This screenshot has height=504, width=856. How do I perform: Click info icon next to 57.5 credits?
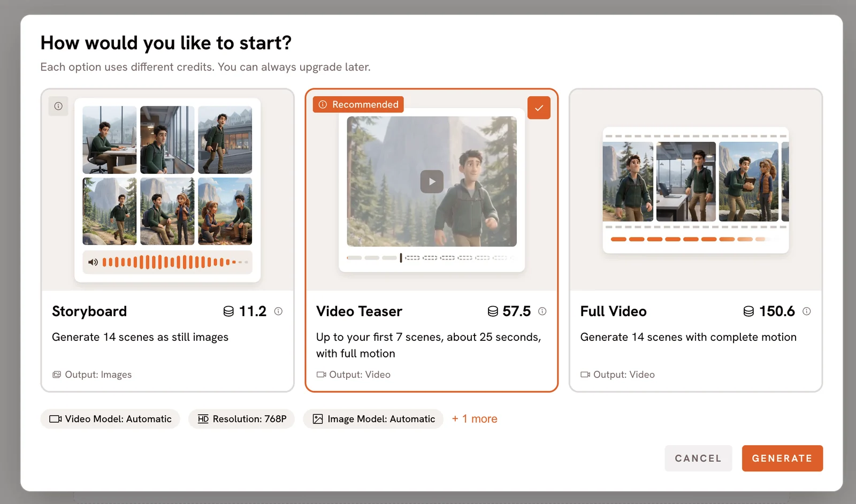coord(542,311)
